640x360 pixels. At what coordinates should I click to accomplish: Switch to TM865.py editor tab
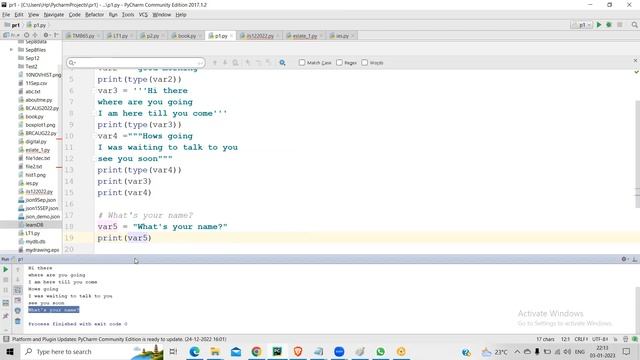point(83,36)
